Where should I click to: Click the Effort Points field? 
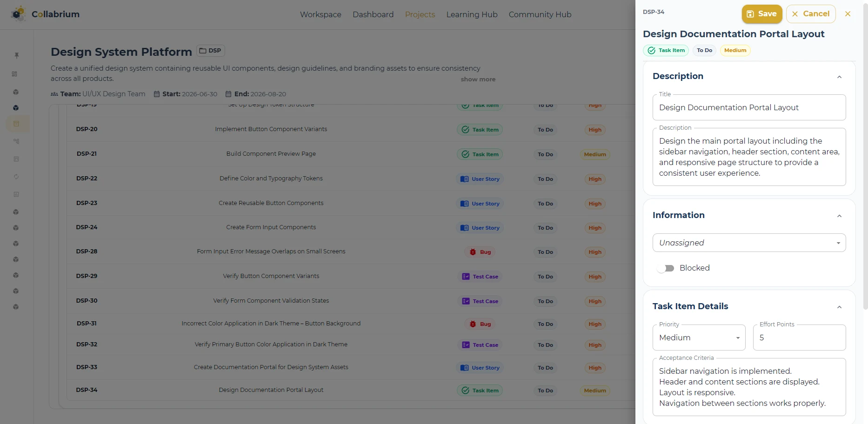pos(799,338)
